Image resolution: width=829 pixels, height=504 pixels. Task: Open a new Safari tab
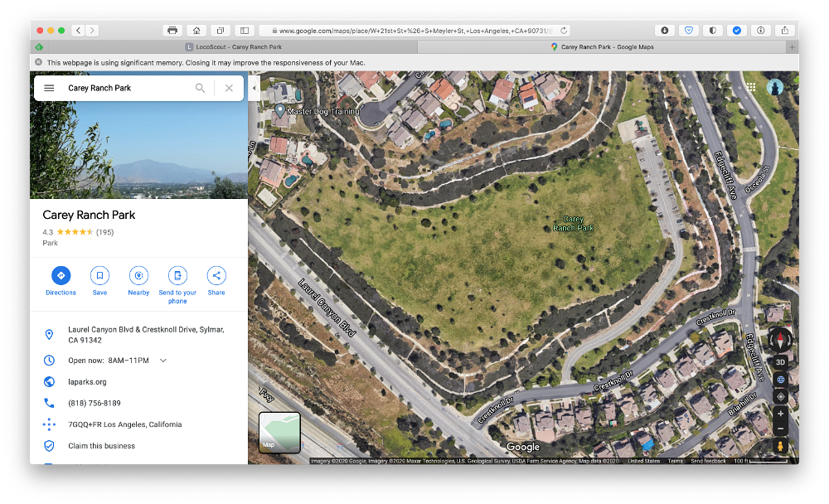pos(792,47)
